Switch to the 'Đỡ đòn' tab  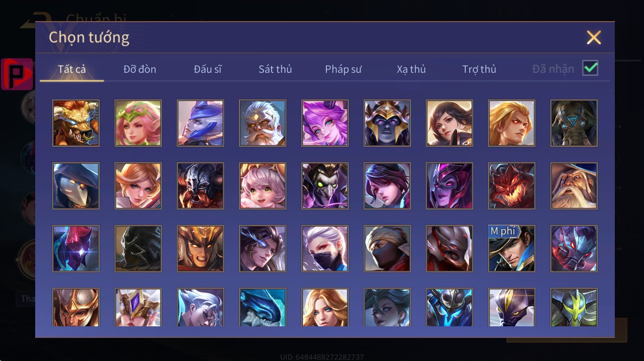[140, 69]
